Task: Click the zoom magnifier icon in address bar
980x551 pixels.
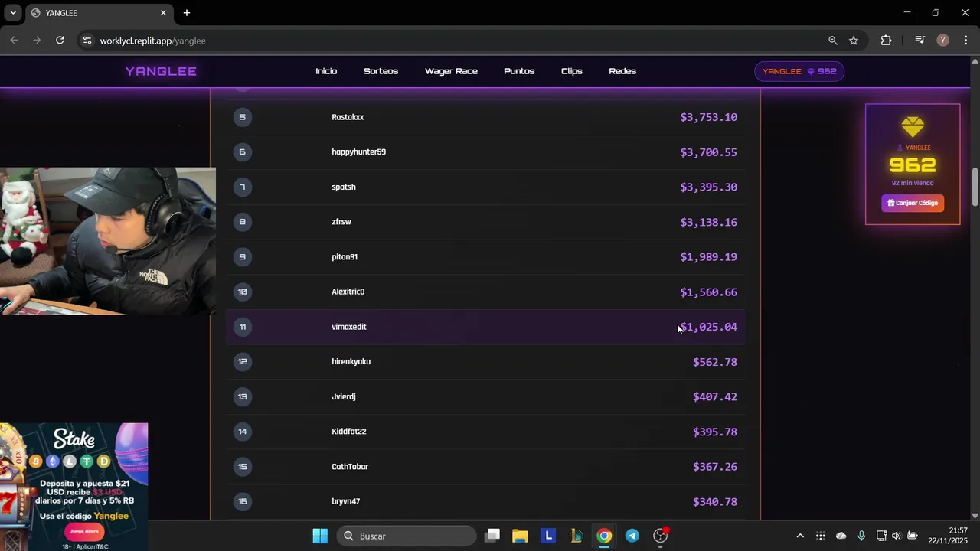Action: click(833, 41)
